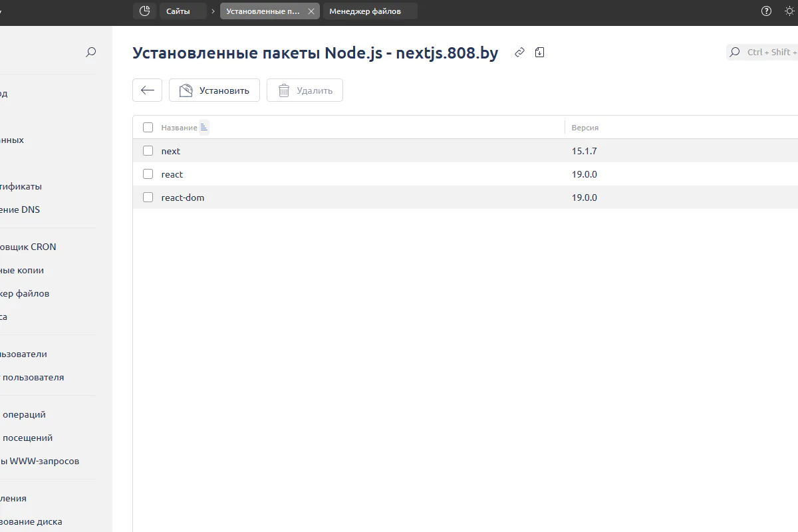Click the Удалить button
The image size is (798, 532).
click(x=305, y=90)
